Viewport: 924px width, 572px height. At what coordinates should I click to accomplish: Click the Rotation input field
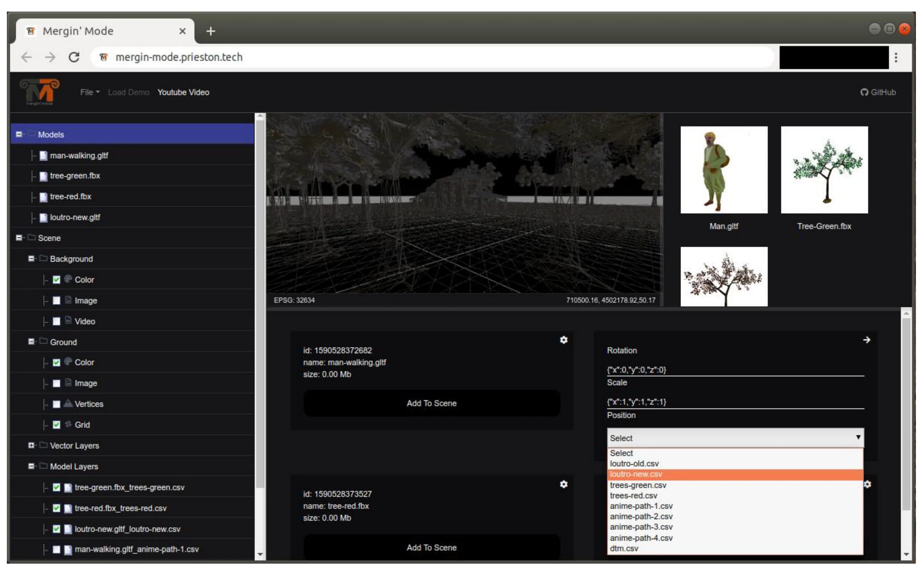tap(735, 370)
